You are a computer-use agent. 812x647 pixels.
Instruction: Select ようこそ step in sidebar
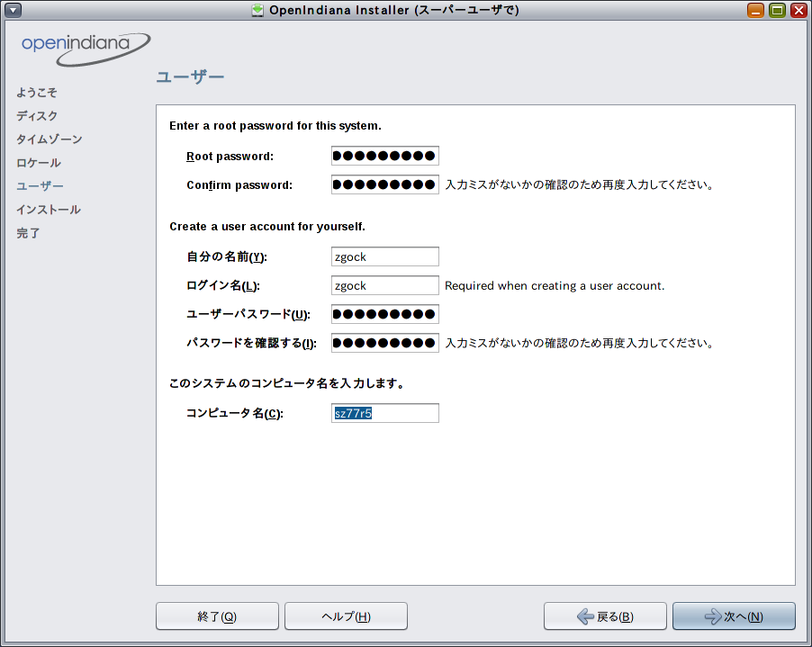[37, 93]
